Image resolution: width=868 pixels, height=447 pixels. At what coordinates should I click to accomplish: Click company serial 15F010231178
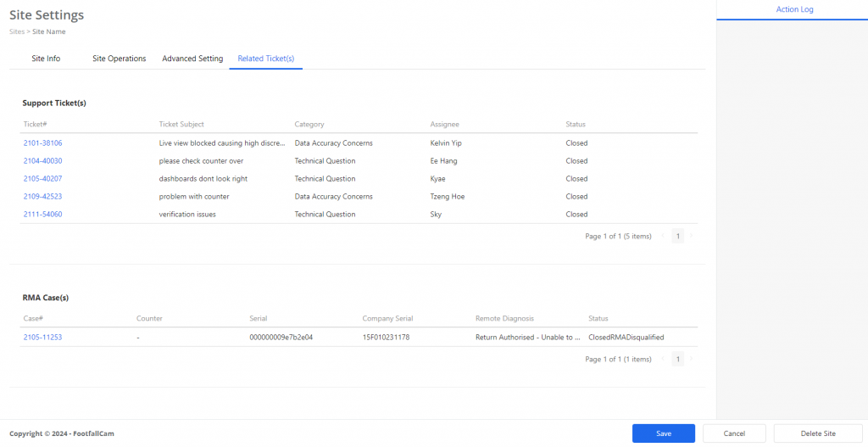point(386,337)
